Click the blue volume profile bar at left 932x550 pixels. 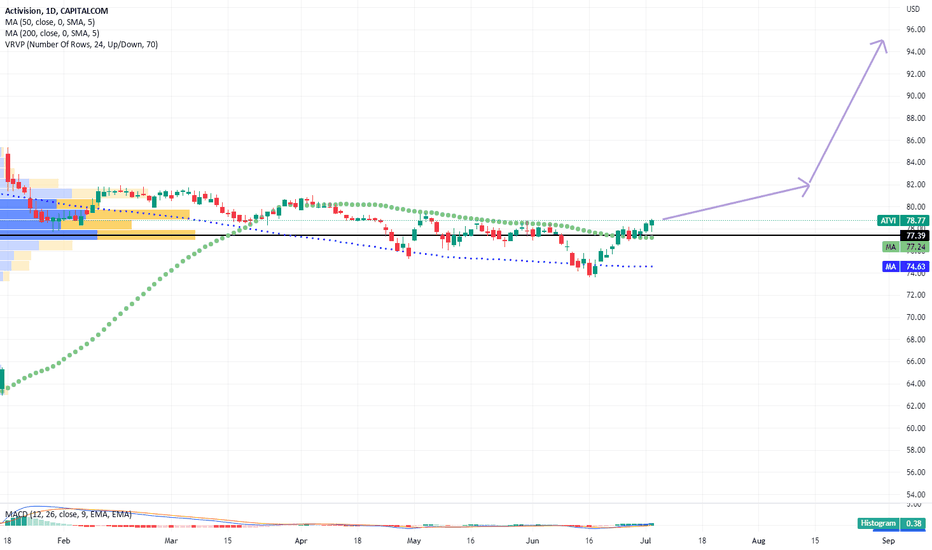point(49,235)
